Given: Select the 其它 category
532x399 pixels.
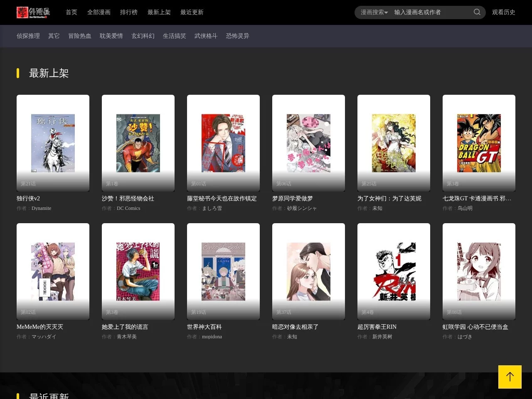Looking at the screenshot, I should [54, 36].
